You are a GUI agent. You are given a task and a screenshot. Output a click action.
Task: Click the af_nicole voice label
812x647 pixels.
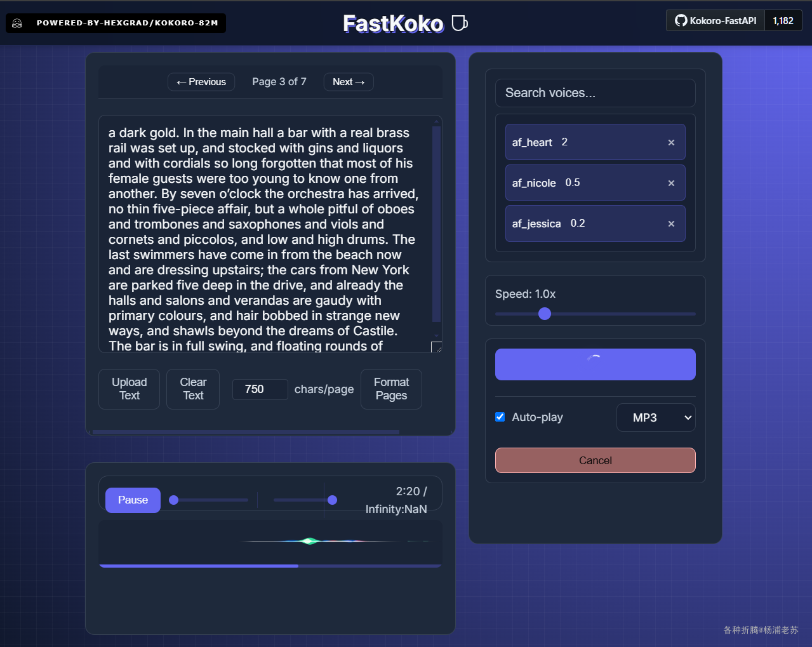pos(534,183)
